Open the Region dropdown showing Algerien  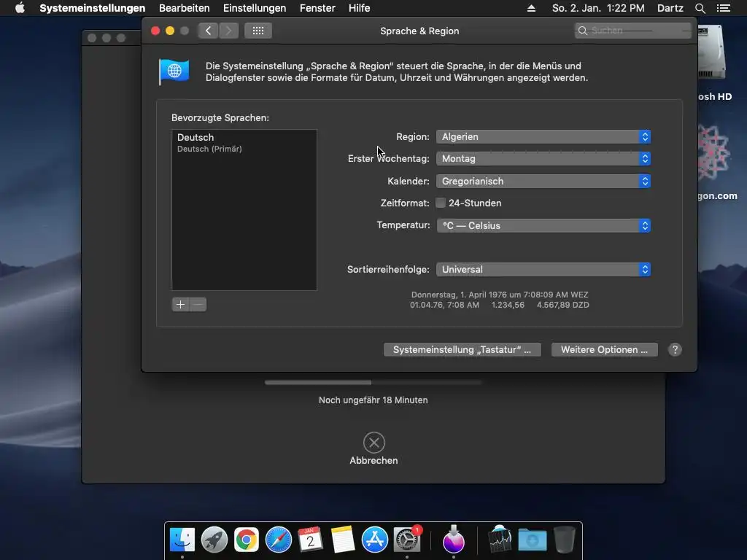click(543, 136)
